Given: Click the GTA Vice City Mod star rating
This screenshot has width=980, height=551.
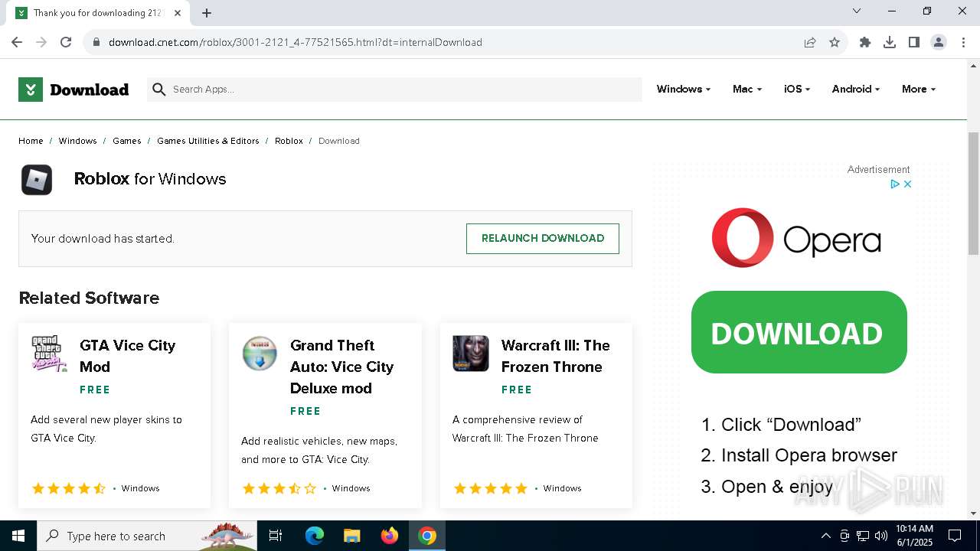Looking at the screenshot, I should [69, 488].
